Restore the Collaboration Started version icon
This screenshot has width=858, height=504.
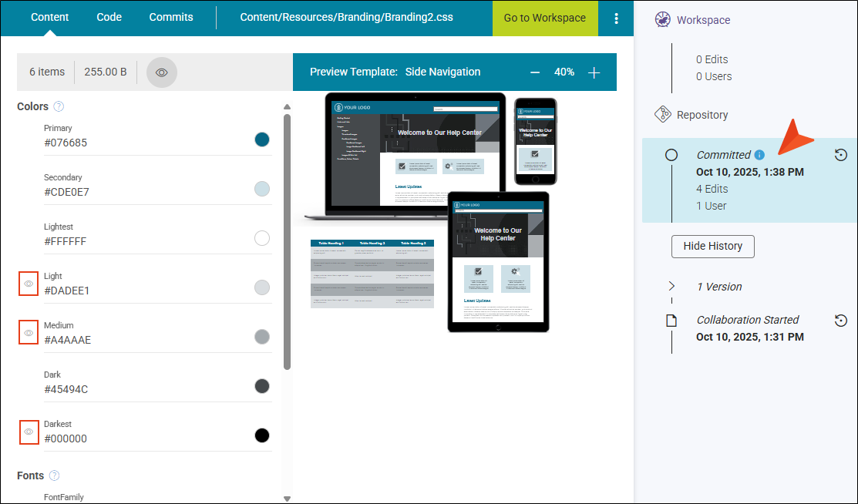coord(841,321)
